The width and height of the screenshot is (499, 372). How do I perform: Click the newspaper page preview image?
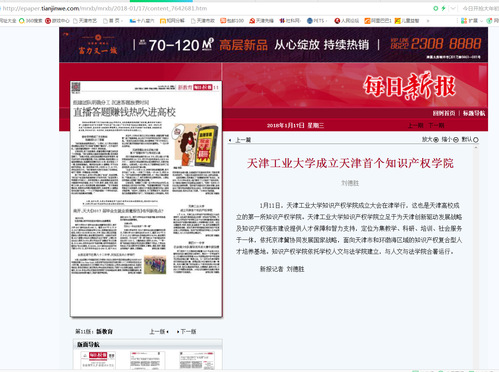[x=146, y=199]
